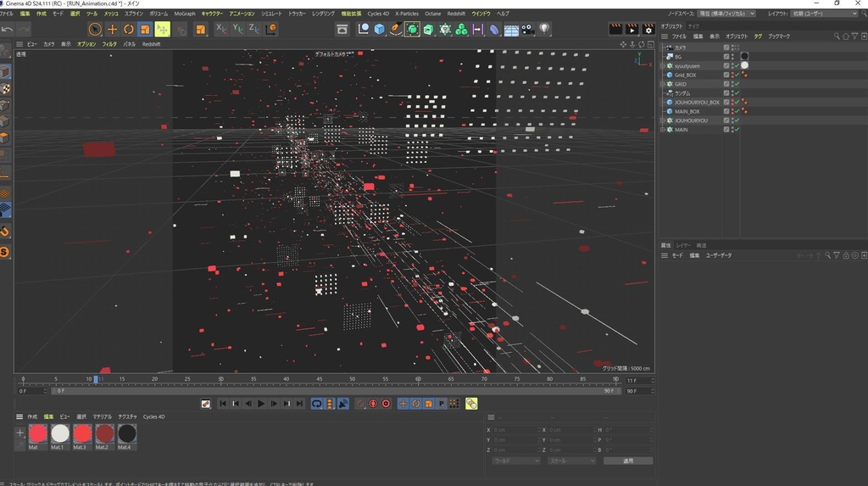
Task: Toggle Z axis lock
Action: (254, 29)
